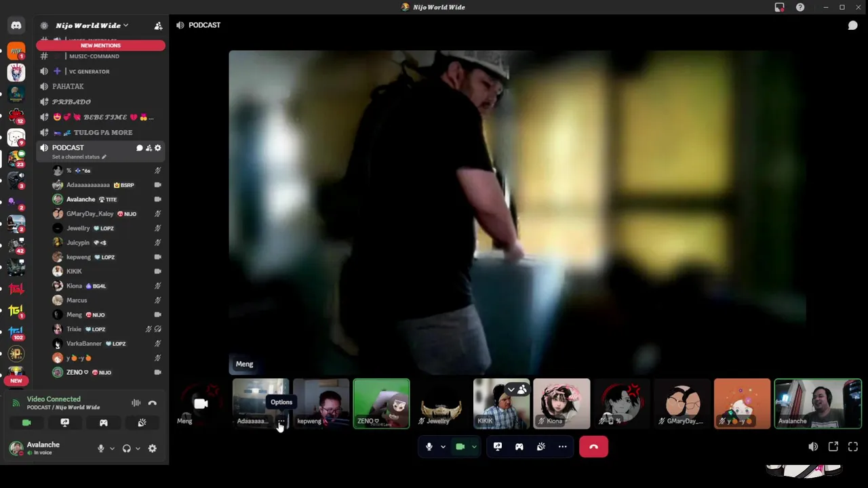Click Options dots on Adaaaaaaa tile
Screen dimensions: 868x488
pos(281,421)
